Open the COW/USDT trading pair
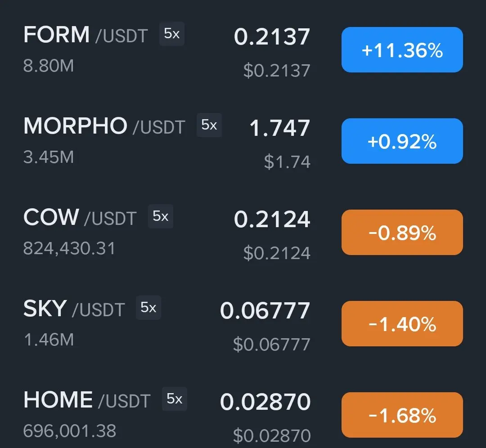486x448 pixels. pyautogui.click(x=80, y=217)
